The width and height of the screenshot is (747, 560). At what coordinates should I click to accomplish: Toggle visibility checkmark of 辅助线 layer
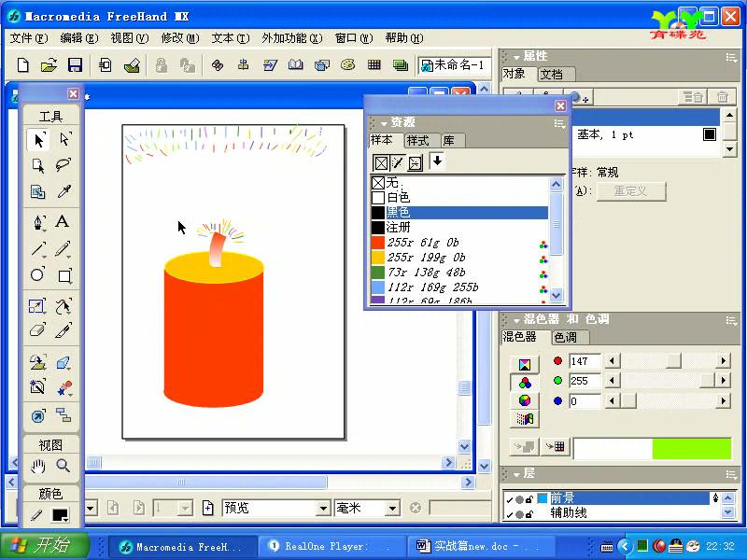[509, 514]
